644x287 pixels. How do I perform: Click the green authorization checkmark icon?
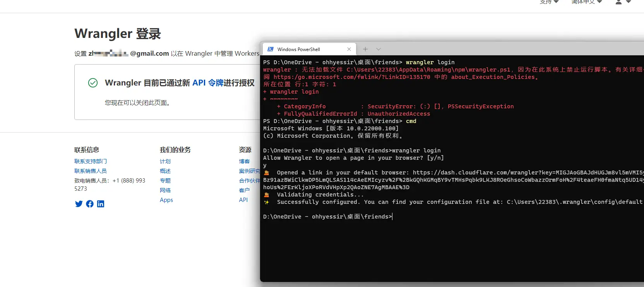click(93, 83)
